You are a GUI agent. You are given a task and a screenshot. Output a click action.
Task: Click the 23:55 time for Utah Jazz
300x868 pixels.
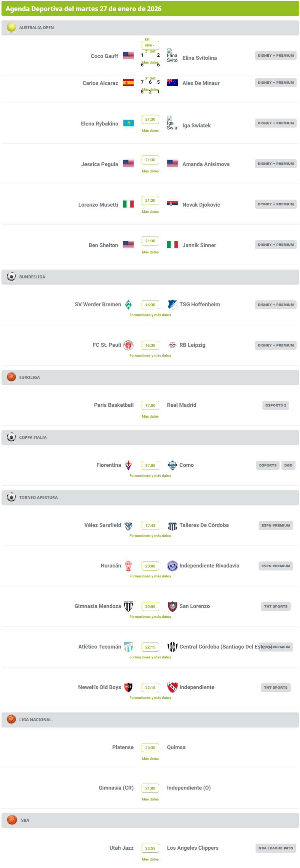(150, 848)
